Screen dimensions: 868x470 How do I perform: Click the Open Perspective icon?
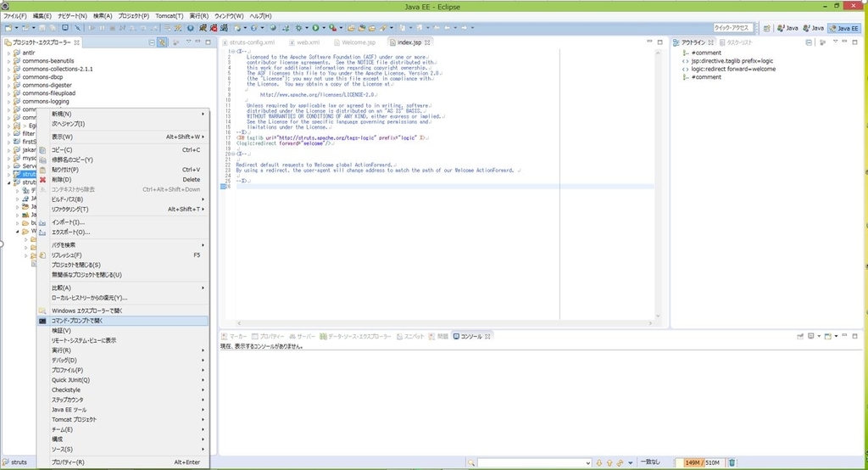(766, 28)
